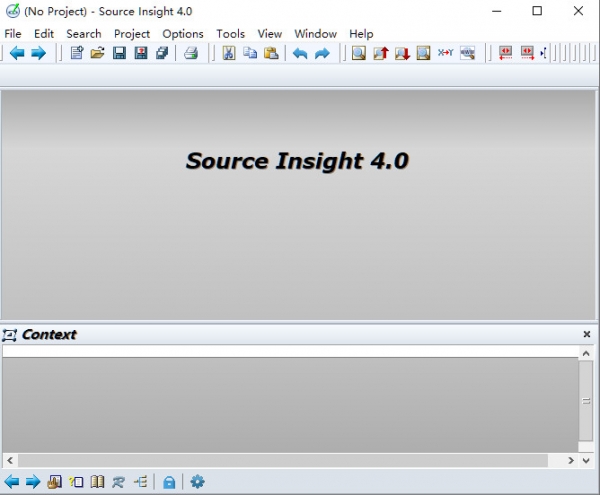The image size is (600, 495).
Task: Open the View menu
Action: [270, 34]
